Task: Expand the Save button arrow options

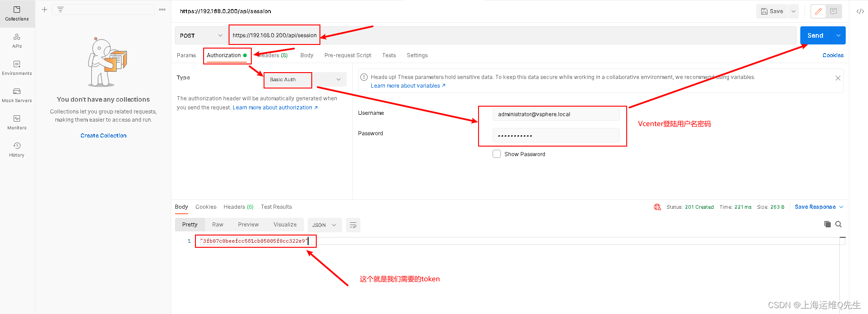Action: coord(793,11)
